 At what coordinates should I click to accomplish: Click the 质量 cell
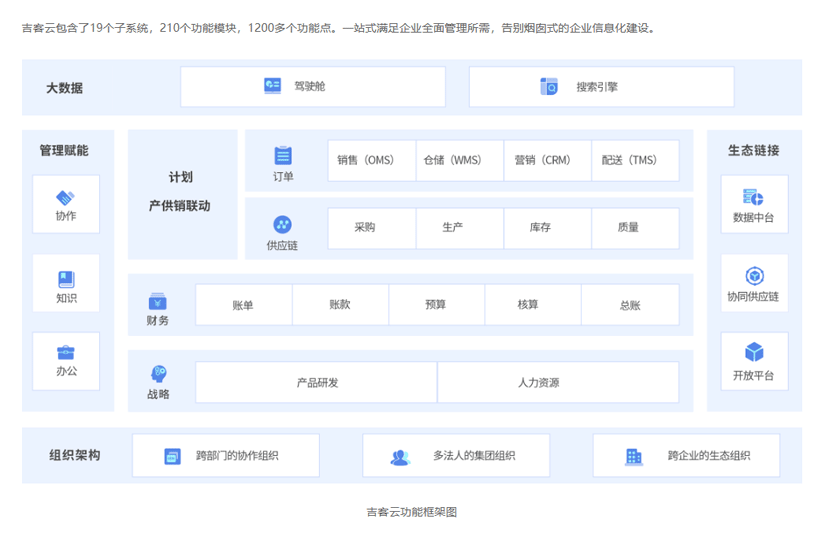pyautogui.click(x=635, y=228)
